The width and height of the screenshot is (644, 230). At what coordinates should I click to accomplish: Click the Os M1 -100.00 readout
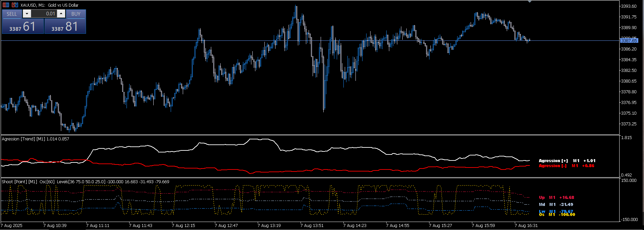pos(557,215)
